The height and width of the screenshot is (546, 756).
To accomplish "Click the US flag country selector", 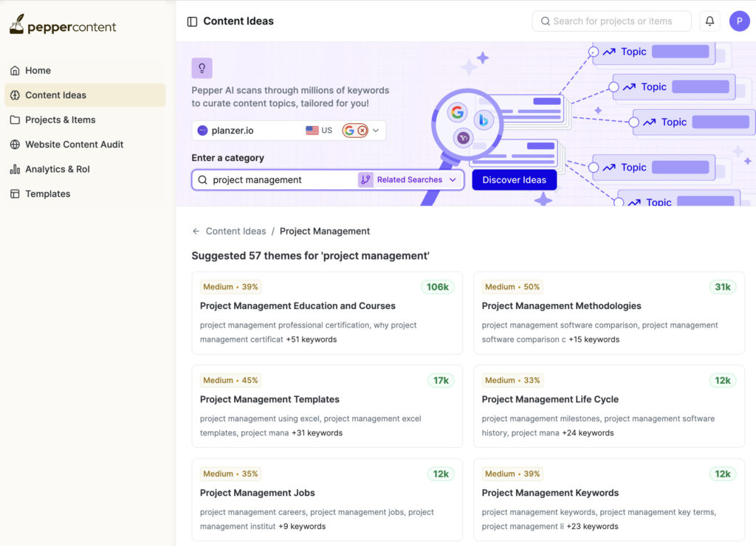I will (319, 131).
